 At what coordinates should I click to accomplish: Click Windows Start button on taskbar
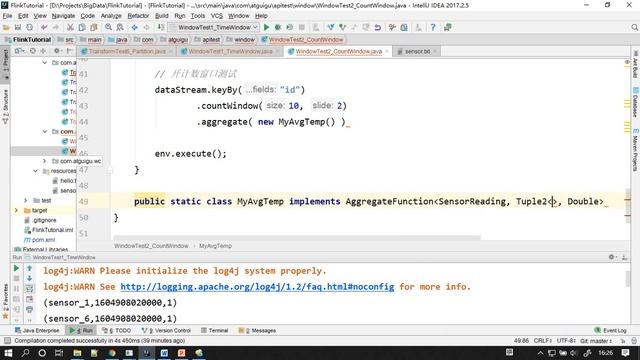[x=8, y=353]
